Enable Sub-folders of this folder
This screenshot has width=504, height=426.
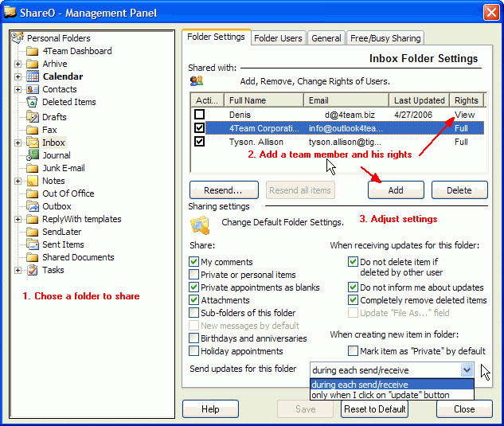pyautogui.click(x=193, y=312)
